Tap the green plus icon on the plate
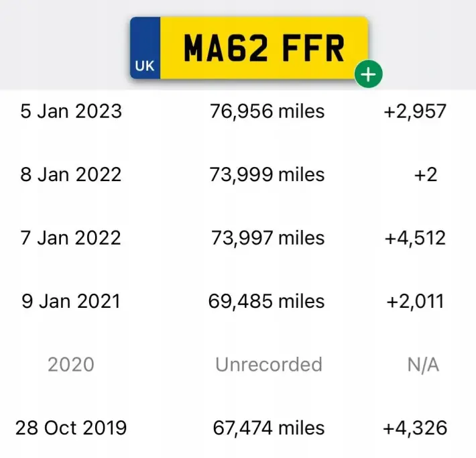Image resolution: width=476 pixels, height=458 pixels. pos(368,74)
